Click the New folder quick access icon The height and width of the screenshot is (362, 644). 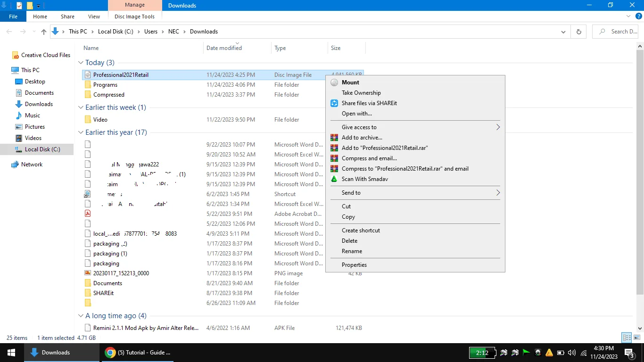30,6
